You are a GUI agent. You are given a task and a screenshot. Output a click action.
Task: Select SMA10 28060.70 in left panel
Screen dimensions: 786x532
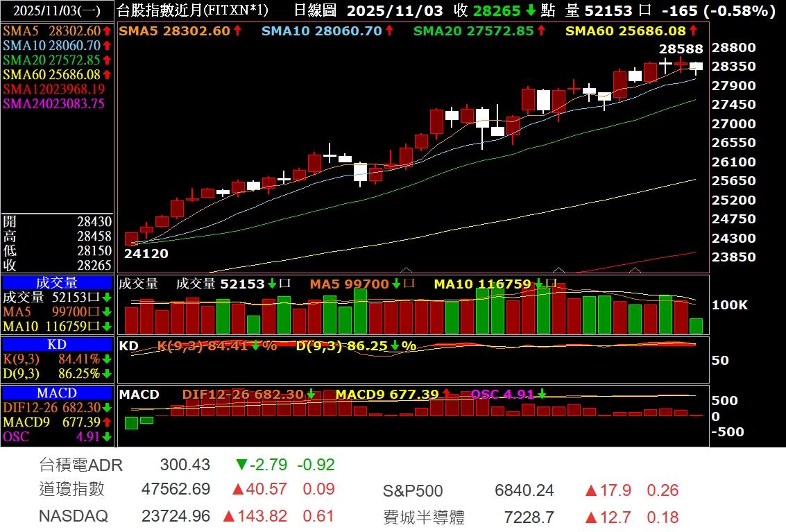[x=57, y=45]
